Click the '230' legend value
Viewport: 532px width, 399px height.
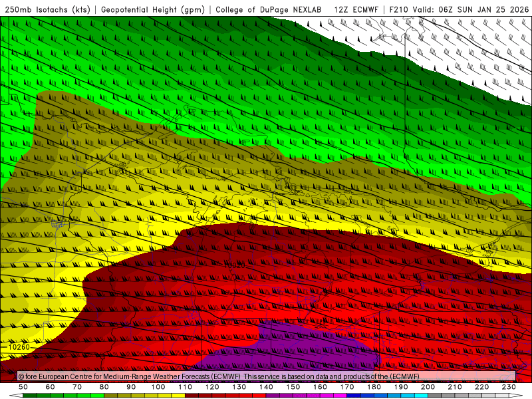pyautogui.click(x=509, y=387)
